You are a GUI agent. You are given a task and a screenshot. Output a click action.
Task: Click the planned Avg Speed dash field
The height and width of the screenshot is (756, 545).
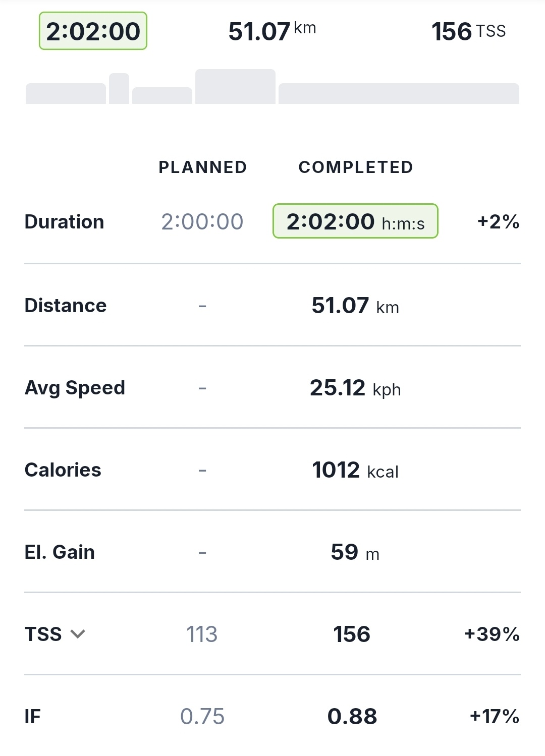202,388
